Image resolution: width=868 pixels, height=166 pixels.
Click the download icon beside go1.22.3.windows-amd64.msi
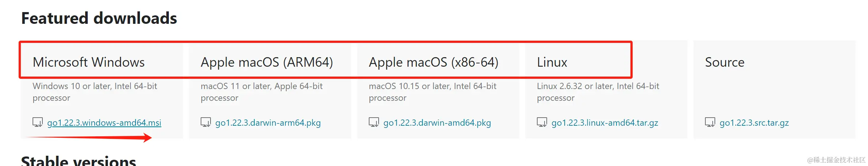coord(38,122)
